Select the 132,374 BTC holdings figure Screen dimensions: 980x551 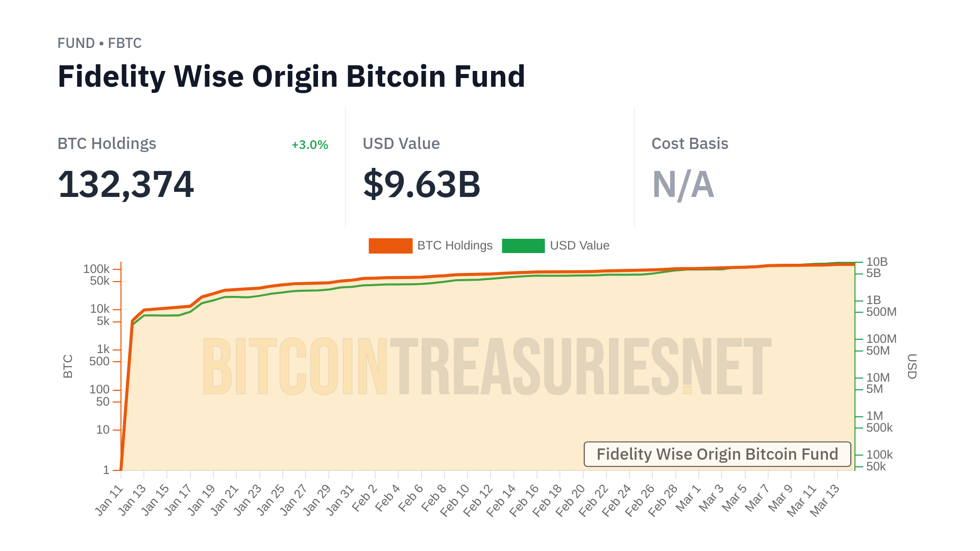click(x=126, y=184)
